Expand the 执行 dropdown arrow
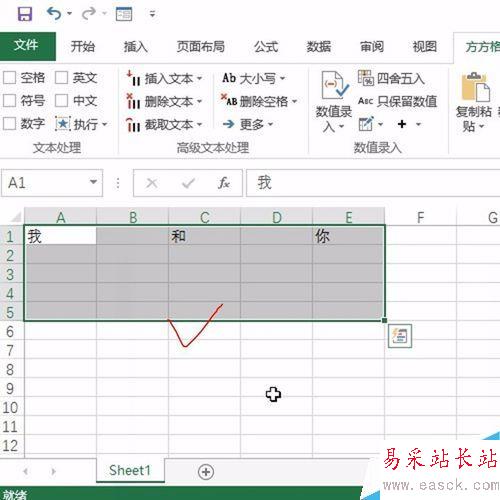Image resolution: width=500 pixels, height=500 pixels. click(105, 124)
